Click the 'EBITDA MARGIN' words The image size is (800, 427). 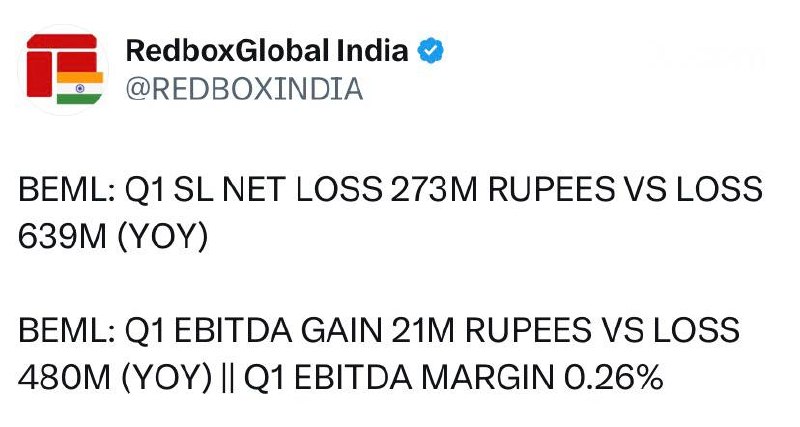424,378
